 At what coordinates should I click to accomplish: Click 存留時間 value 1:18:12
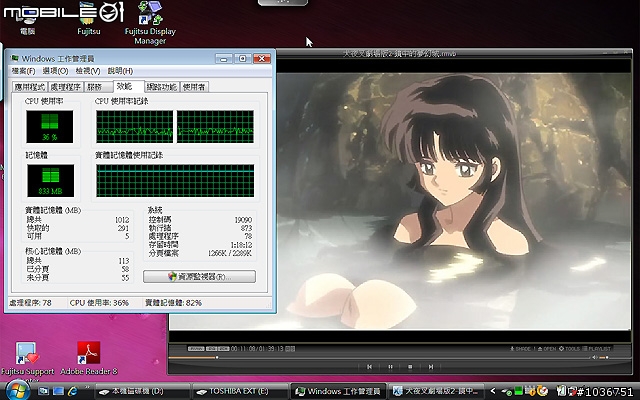pos(241,245)
